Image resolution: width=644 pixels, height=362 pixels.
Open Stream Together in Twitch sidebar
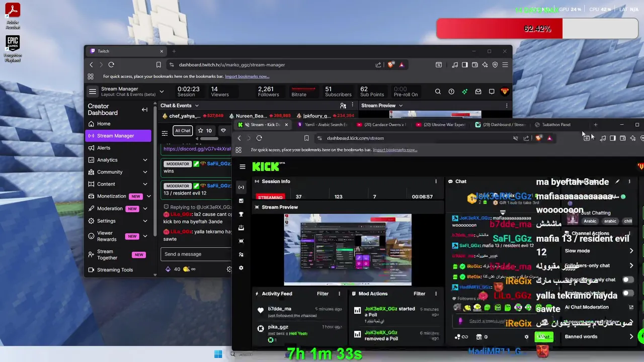(x=118, y=254)
